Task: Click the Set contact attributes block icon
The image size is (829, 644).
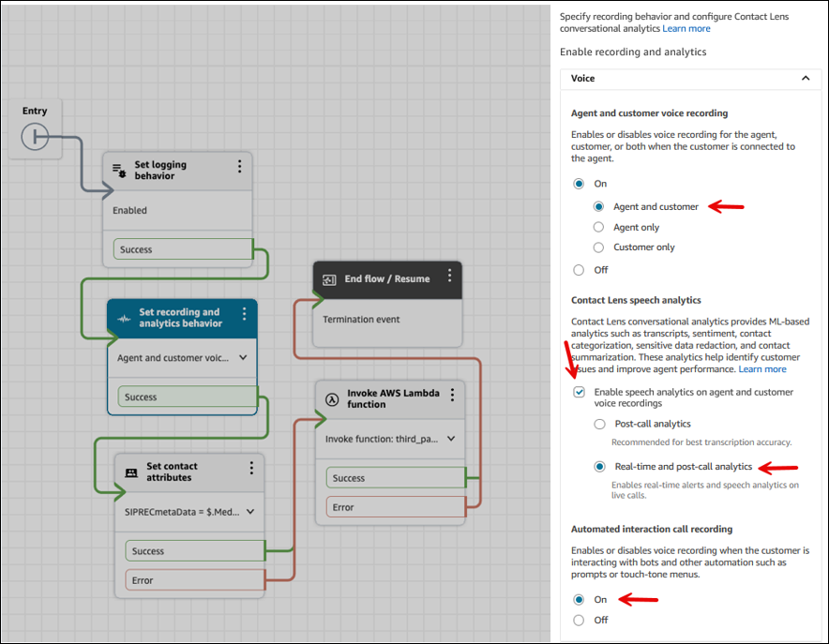Action: pos(131,472)
